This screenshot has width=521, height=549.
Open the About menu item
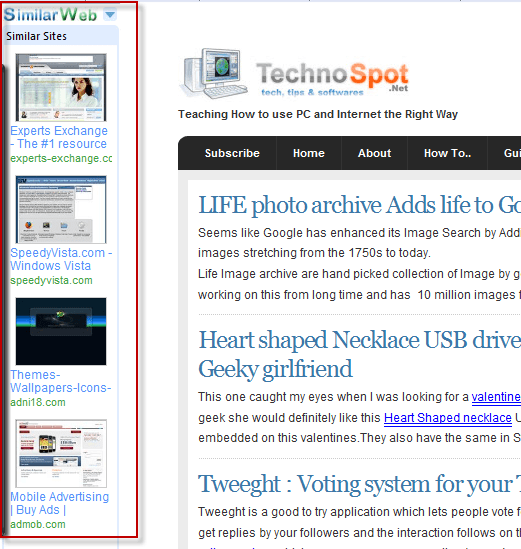coord(374,153)
